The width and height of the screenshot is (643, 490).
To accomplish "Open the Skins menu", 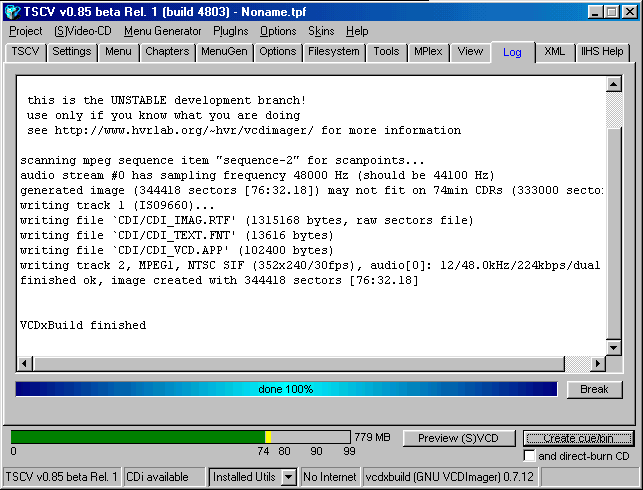I will (321, 31).
